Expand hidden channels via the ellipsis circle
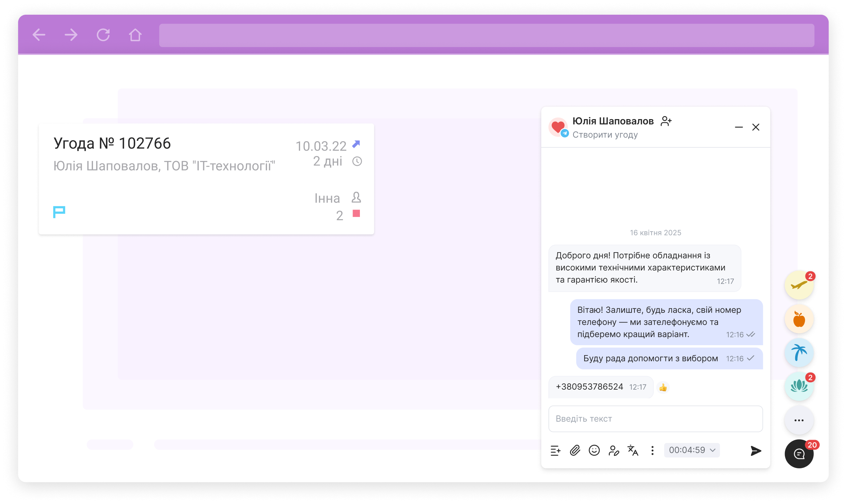Screen dimensions: 847x504 point(799,420)
